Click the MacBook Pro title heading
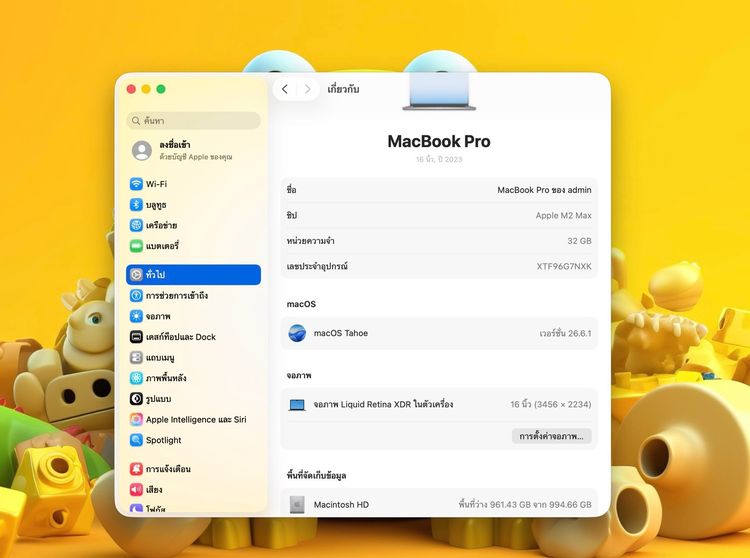This screenshot has width=750, height=558. 439,142
